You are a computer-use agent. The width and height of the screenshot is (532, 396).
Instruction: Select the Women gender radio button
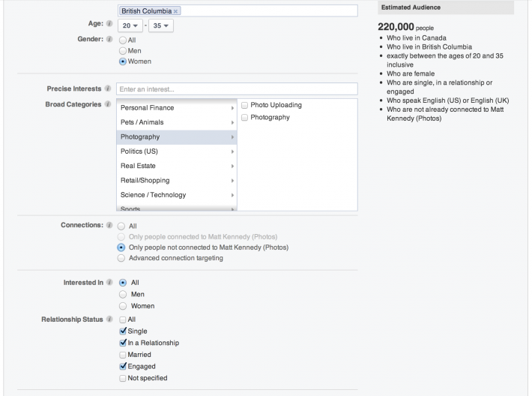coord(123,61)
